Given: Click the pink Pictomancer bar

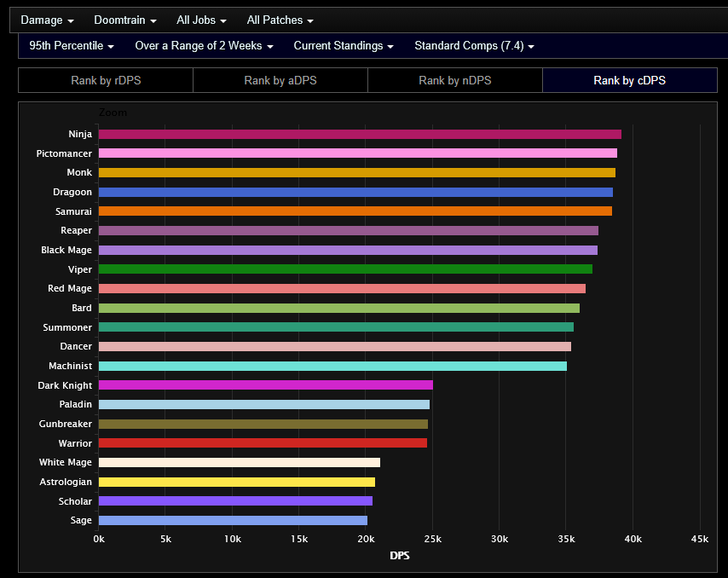Looking at the screenshot, I should 358,153.
